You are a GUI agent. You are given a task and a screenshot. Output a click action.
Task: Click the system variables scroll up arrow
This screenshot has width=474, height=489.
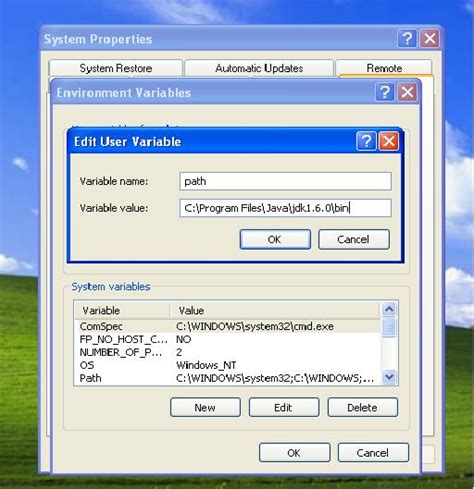(389, 309)
